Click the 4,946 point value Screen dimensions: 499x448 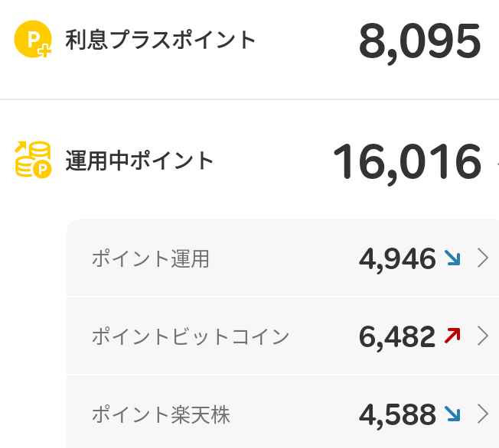[397, 259]
